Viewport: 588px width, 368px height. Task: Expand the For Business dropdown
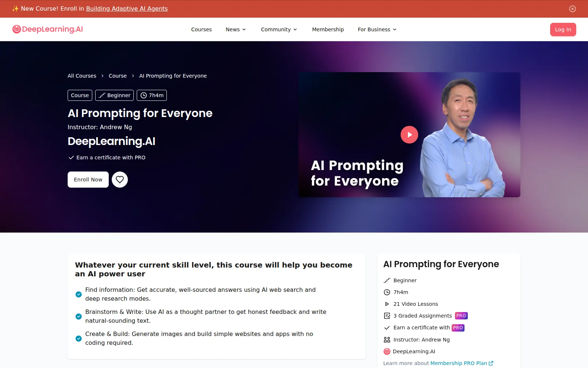coord(377,29)
